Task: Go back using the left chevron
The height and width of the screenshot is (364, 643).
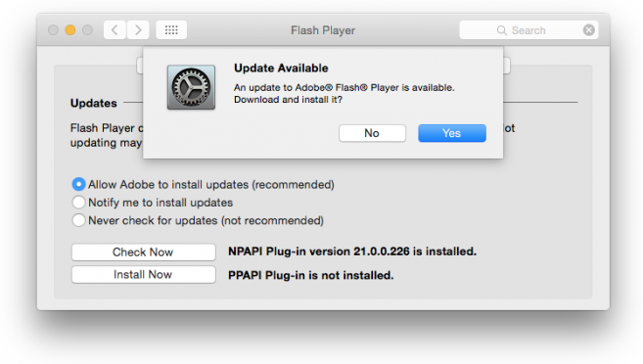Action: [115, 30]
